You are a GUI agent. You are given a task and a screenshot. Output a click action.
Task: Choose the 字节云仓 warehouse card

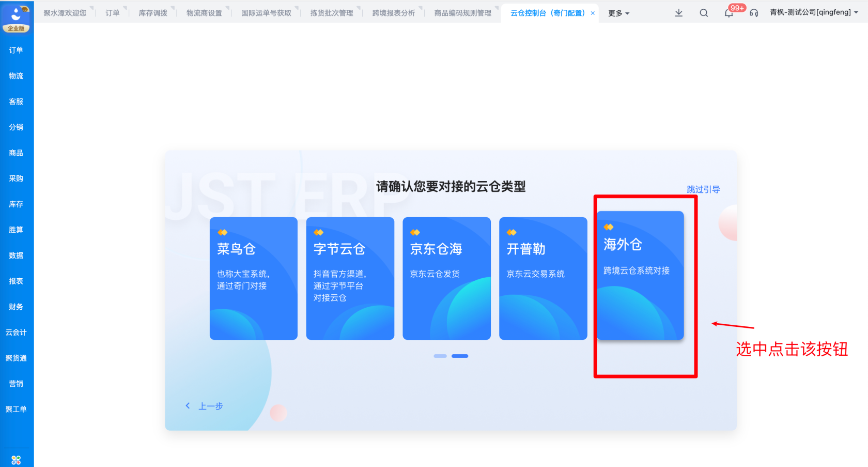click(x=350, y=278)
